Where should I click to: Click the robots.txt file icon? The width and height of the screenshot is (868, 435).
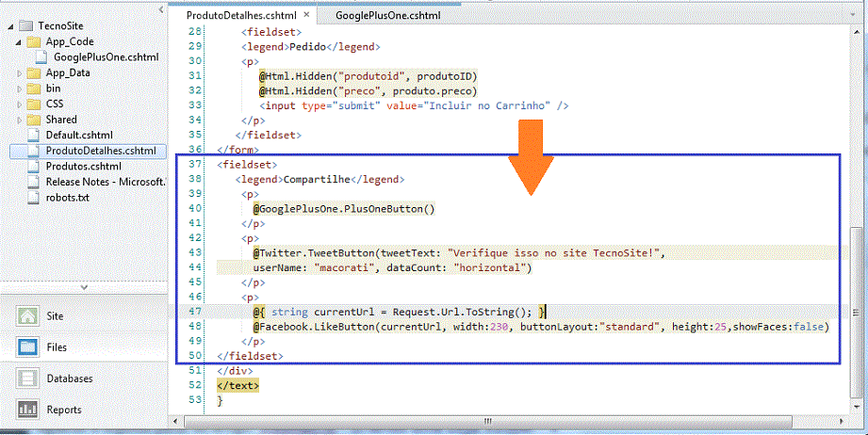point(35,198)
